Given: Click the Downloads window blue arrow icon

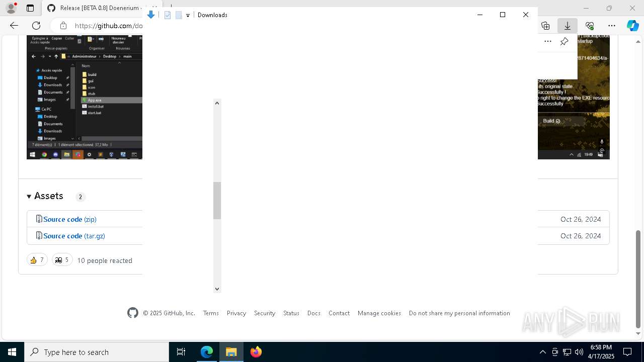Looking at the screenshot, I should (151, 15).
